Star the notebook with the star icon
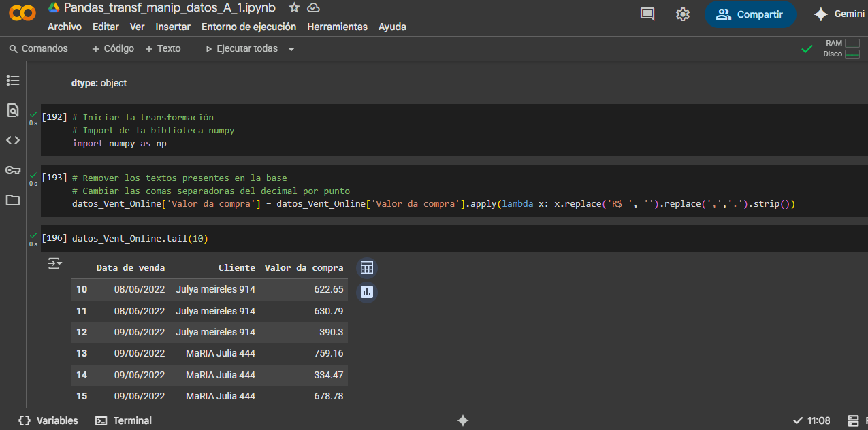 tap(294, 7)
